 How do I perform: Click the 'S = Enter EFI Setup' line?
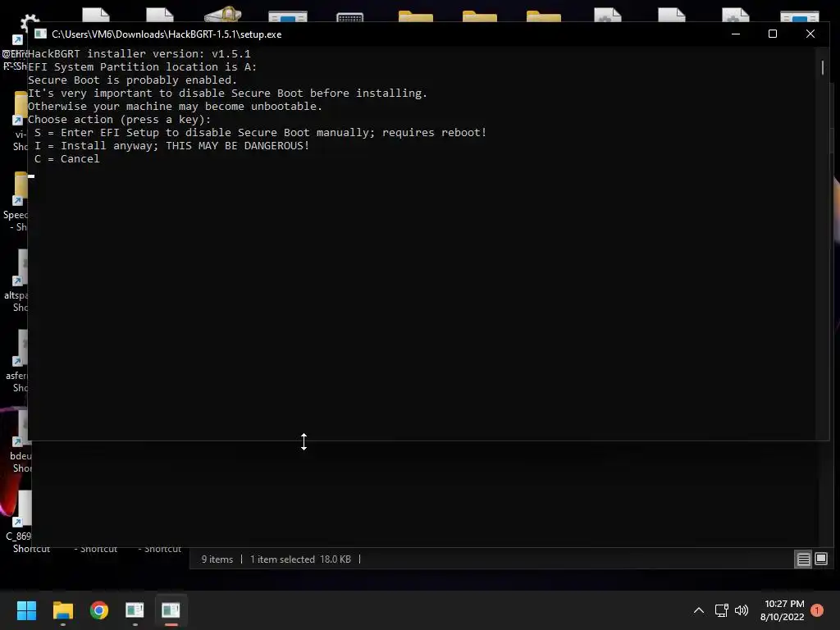tap(260, 132)
